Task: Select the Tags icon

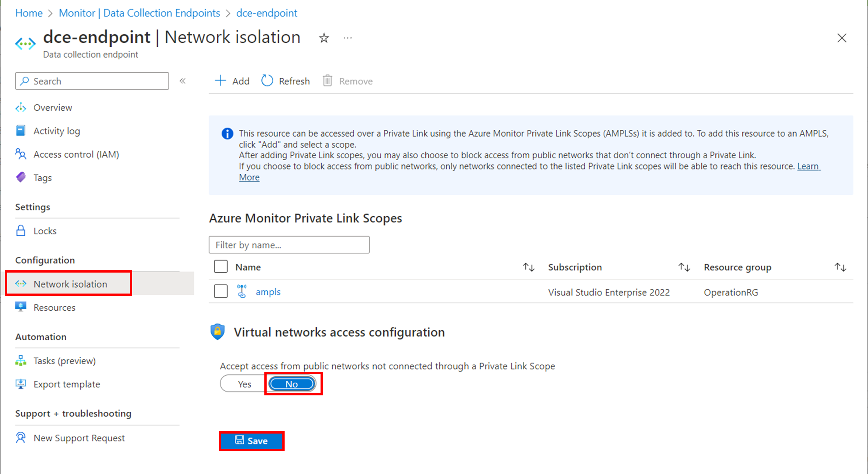Action: (21, 177)
